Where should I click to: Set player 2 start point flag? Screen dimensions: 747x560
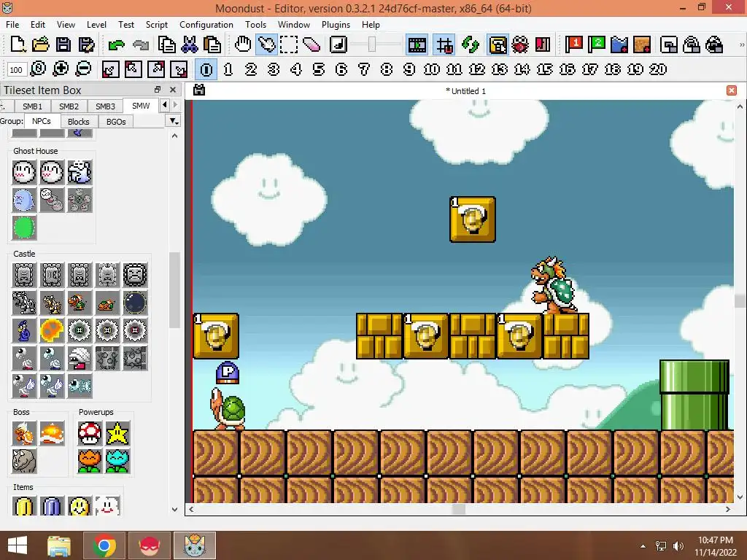(596, 44)
